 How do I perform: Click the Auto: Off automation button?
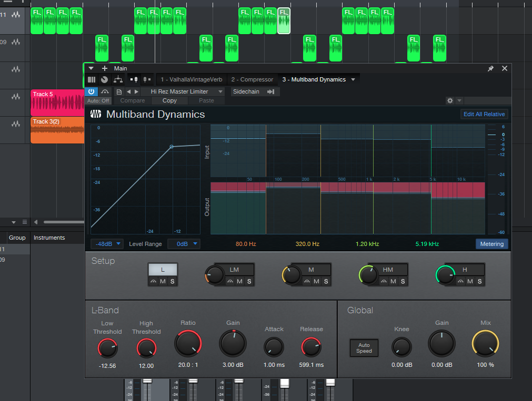click(98, 101)
